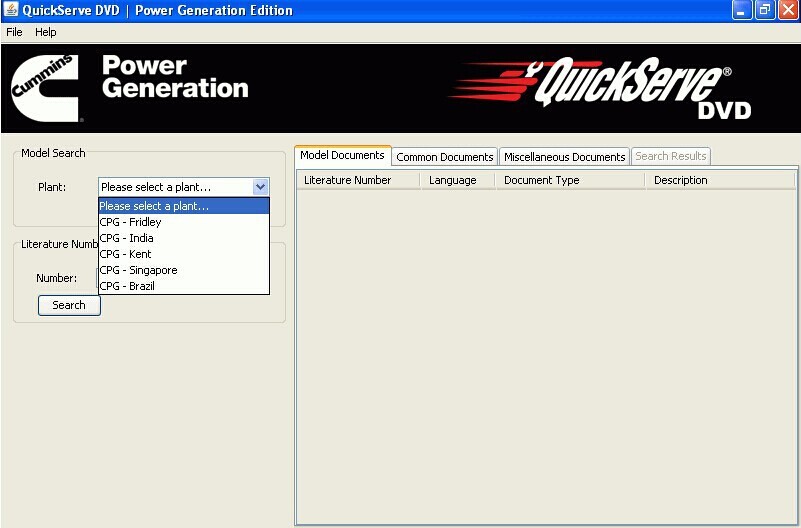The width and height of the screenshot is (801, 528).
Task: Sort by Language column header
Action: click(457, 180)
